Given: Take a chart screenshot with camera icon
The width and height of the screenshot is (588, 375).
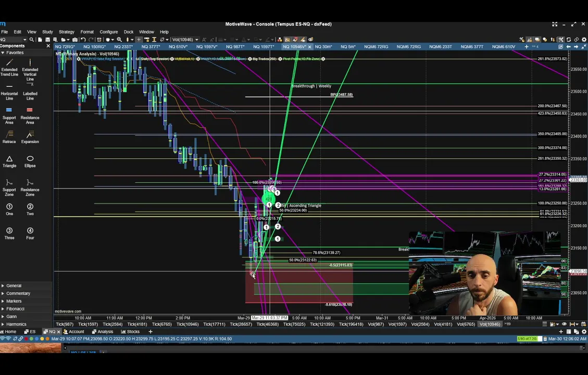Looking at the screenshot, I should click(x=75, y=40).
